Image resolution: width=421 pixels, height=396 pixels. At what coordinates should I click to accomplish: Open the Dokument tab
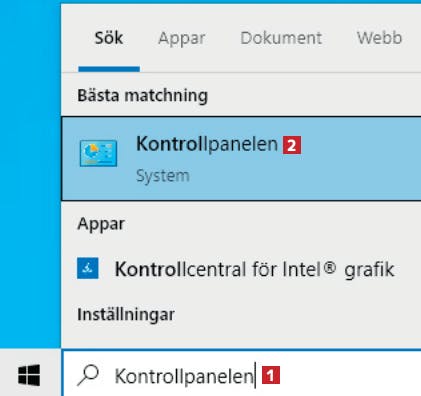click(281, 38)
